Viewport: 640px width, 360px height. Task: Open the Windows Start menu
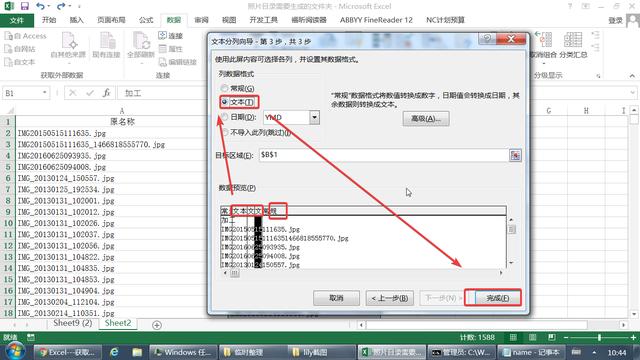[15, 352]
